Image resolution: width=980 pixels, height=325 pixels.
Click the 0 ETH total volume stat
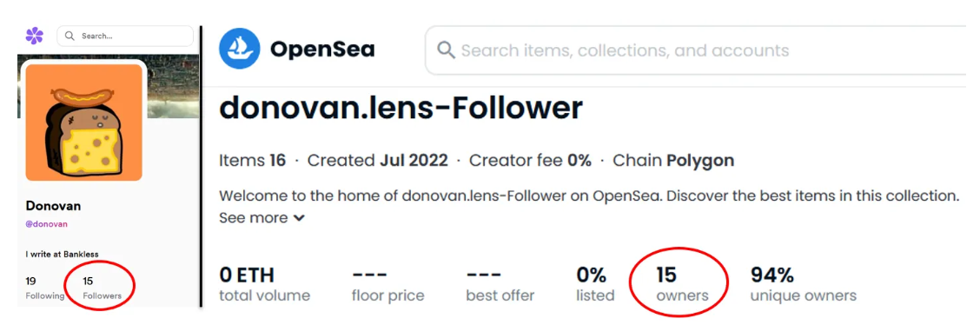pos(264,284)
